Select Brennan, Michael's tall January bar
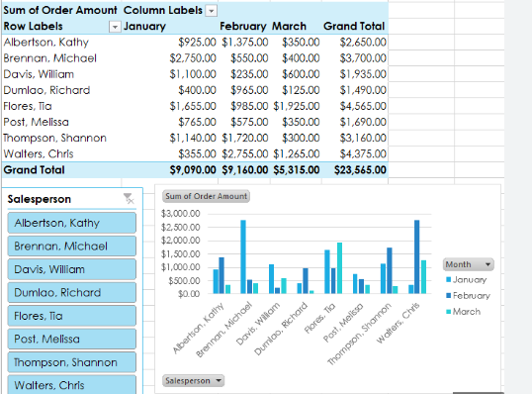Image resolution: width=532 pixels, height=394 pixels. pyautogui.click(x=243, y=256)
